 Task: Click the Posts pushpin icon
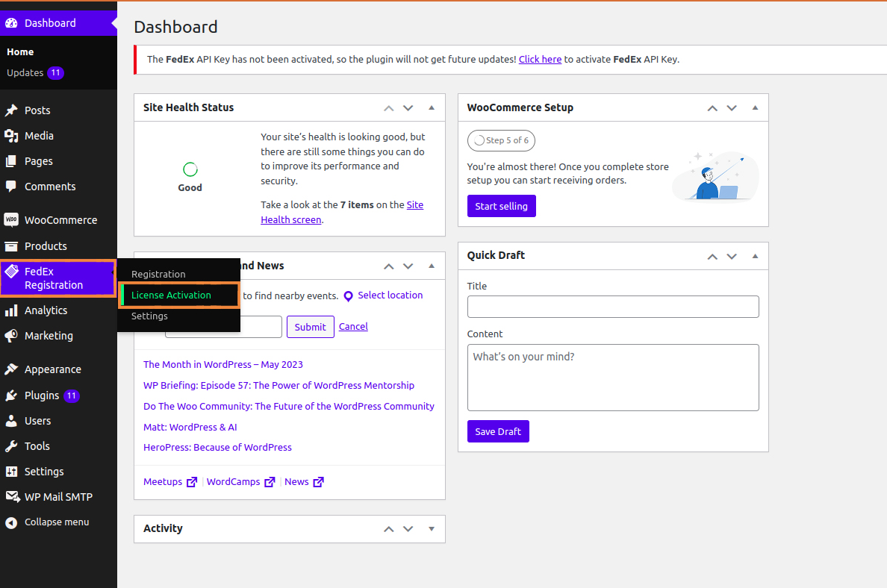[x=11, y=110]
